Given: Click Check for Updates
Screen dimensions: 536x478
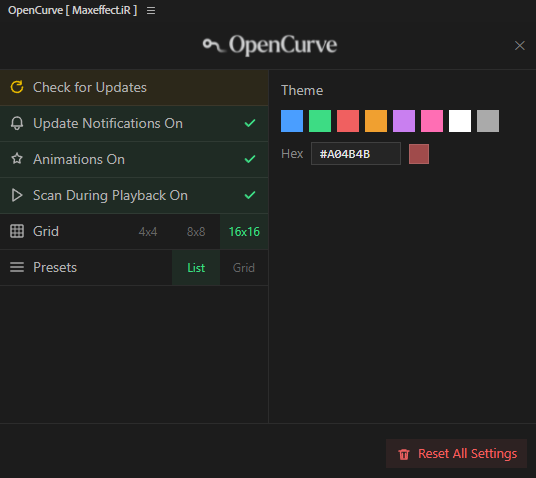Looking at the screenshot, I should (134, 88).
